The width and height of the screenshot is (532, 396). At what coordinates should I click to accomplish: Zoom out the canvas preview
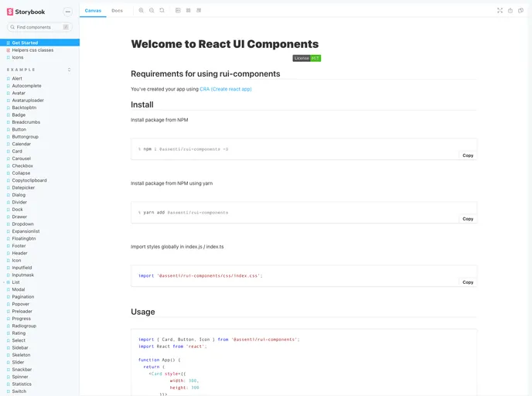[x=152, y=11]
